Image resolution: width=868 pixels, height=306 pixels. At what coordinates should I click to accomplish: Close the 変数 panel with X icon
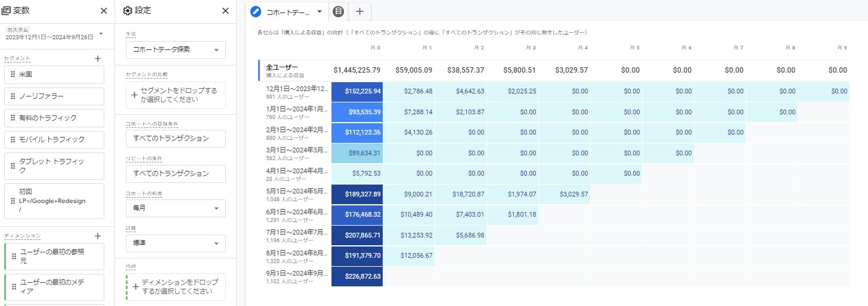tap(104, 11)
